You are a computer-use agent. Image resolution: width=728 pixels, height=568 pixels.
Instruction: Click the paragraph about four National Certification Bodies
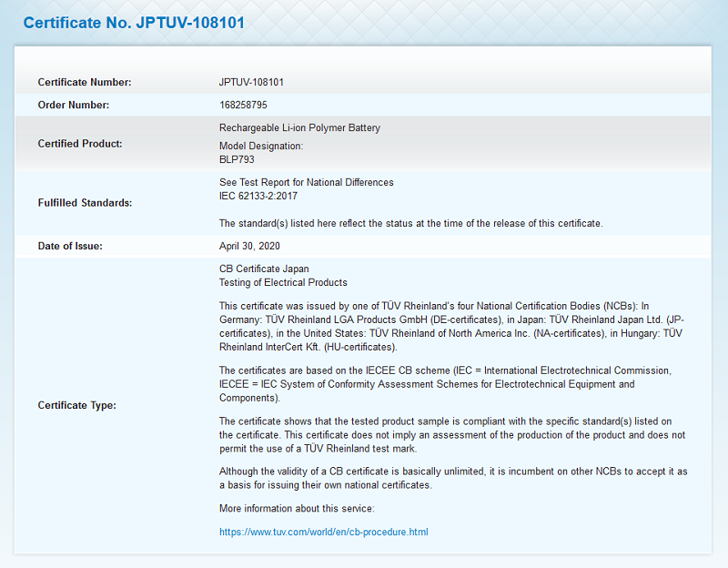pos(451,327)
